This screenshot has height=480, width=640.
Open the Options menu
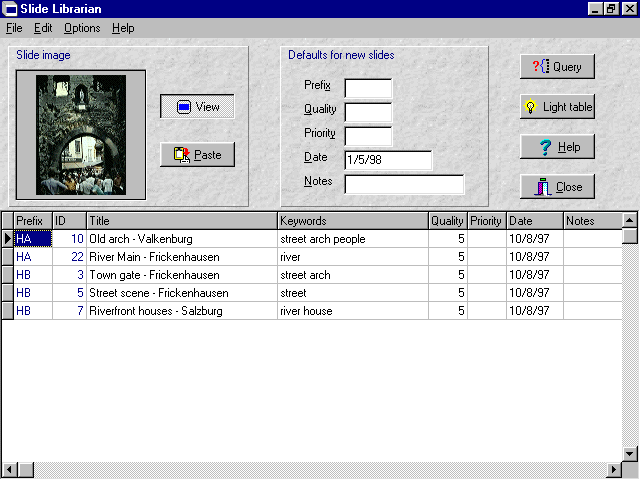tap(82, 28)
